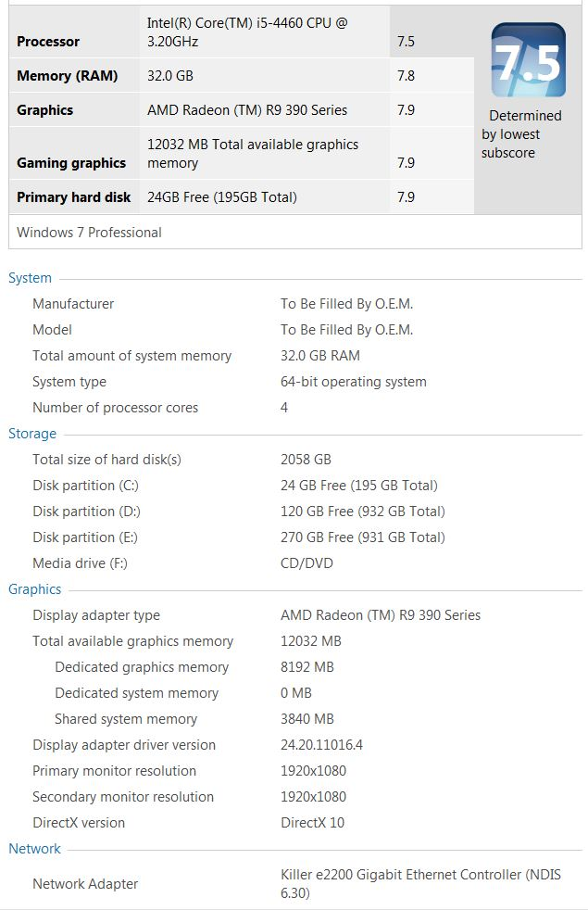The width and height of the screenshot is (588, 910).
Task: Click the Killer e2200 Gigabit Ethernet Controller text
Action: [x=420, y=875]
